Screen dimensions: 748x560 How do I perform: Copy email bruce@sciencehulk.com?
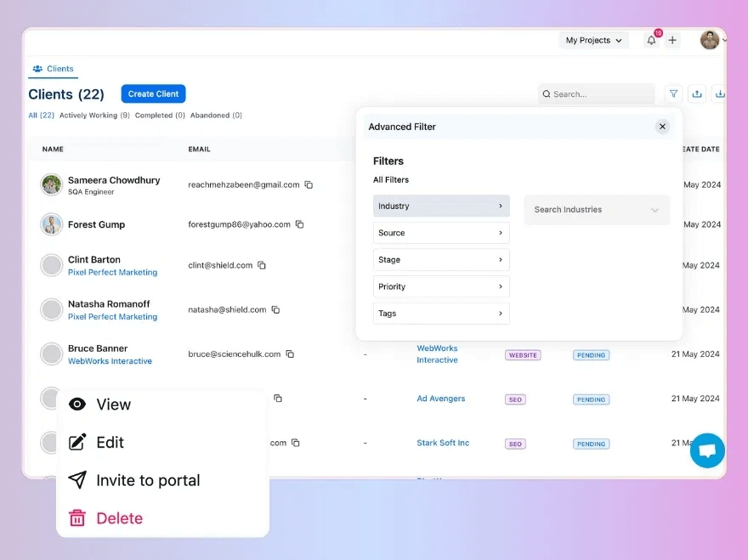tap(290, 354)
